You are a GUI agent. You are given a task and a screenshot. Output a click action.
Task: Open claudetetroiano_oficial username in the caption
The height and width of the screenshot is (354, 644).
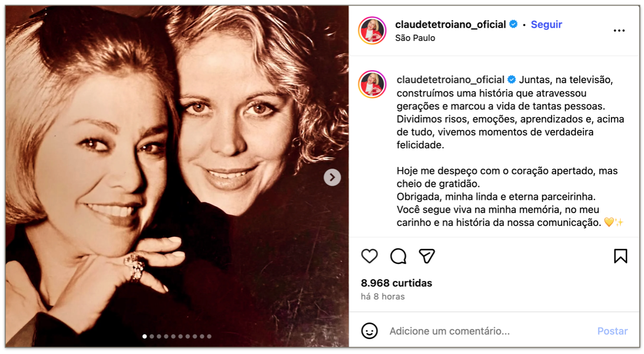click(450, 80)
